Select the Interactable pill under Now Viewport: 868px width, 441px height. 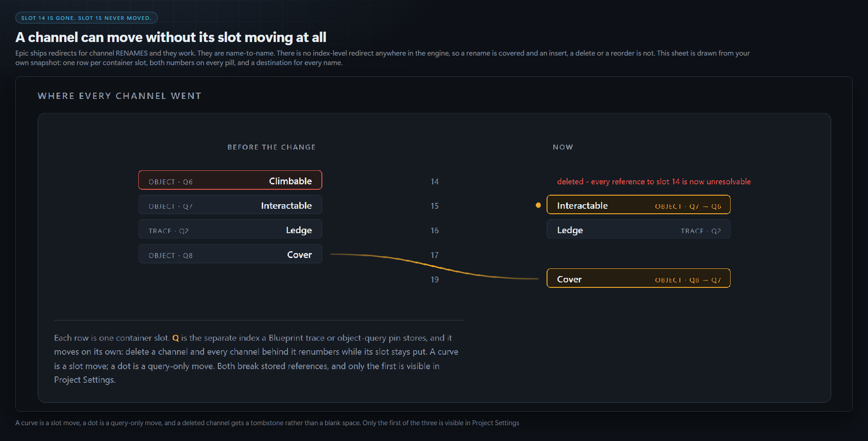[638, 205]
